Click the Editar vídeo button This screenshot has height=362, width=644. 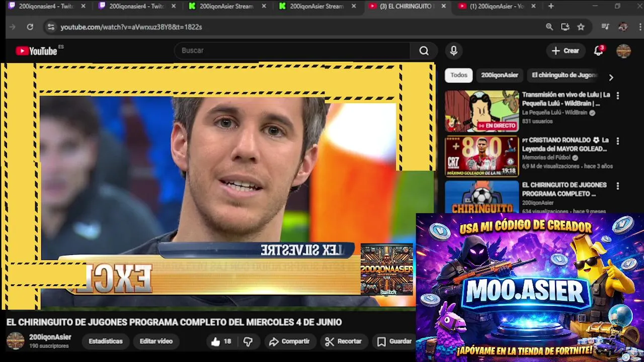tap(156, 341)
